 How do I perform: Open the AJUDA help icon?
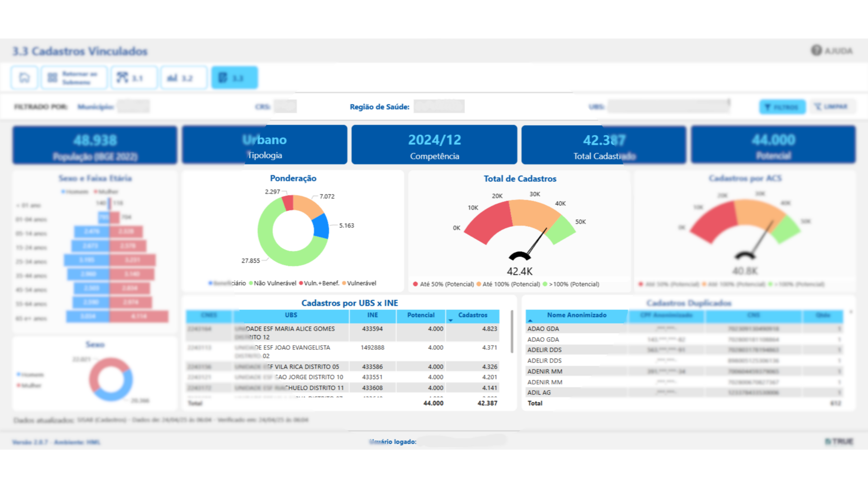816,50
